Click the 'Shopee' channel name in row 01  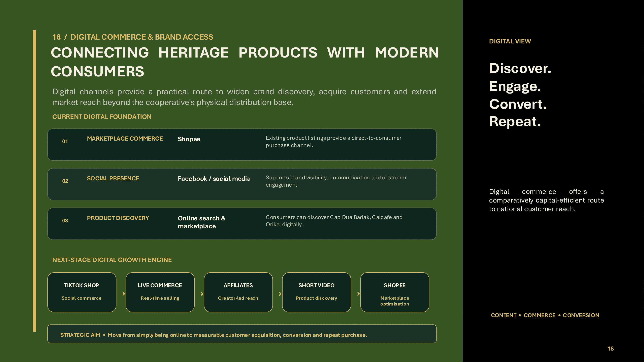point(189,139)
